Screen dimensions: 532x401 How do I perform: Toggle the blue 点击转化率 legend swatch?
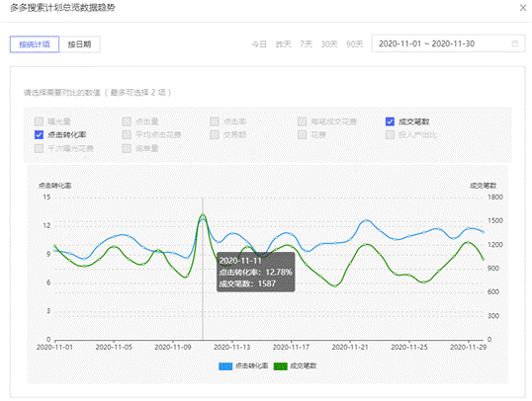click(x=225, y=366)
